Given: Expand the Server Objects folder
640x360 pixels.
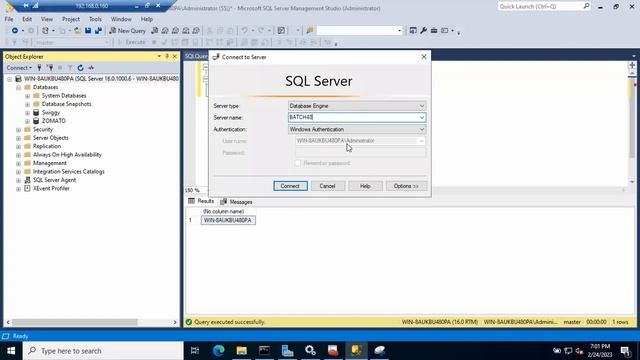Looking at the screenshot, I should click(x=18, y=138).
